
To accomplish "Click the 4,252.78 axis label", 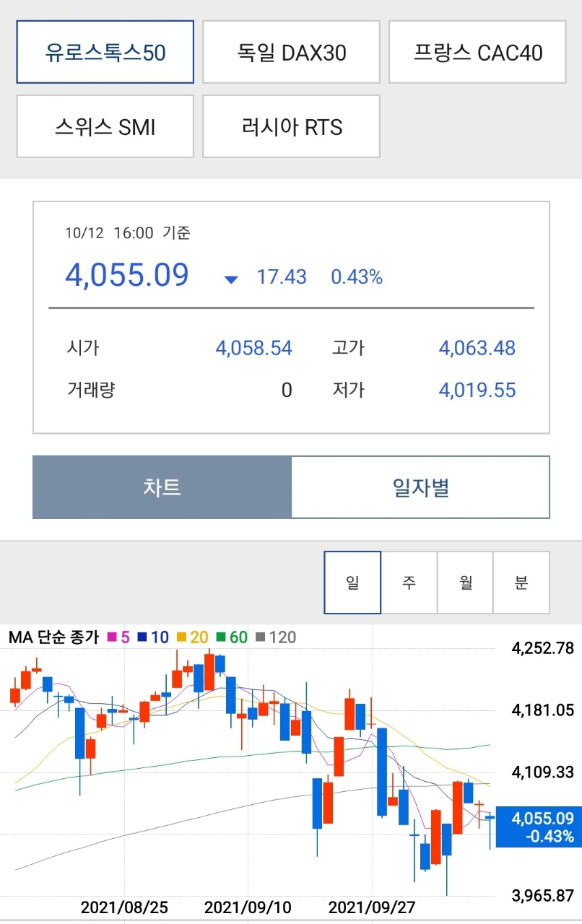I will [x=542, y=648].
